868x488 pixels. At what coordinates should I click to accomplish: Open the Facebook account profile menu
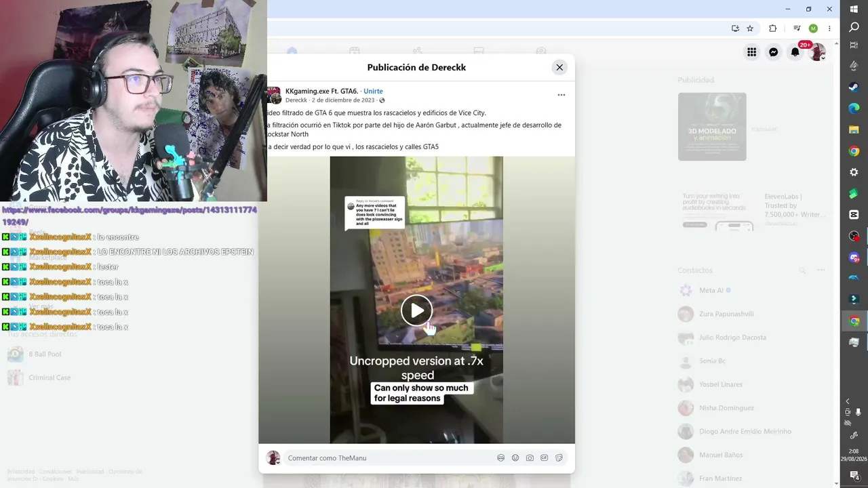817,52
